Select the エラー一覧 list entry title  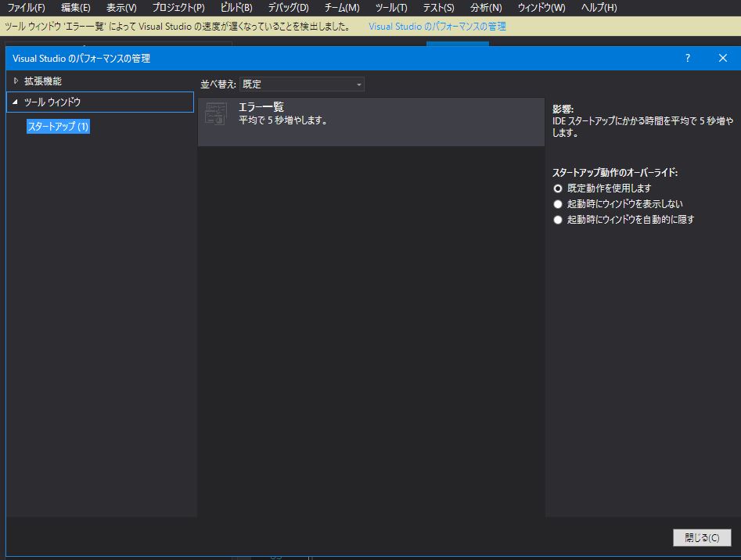click(261, 107)
